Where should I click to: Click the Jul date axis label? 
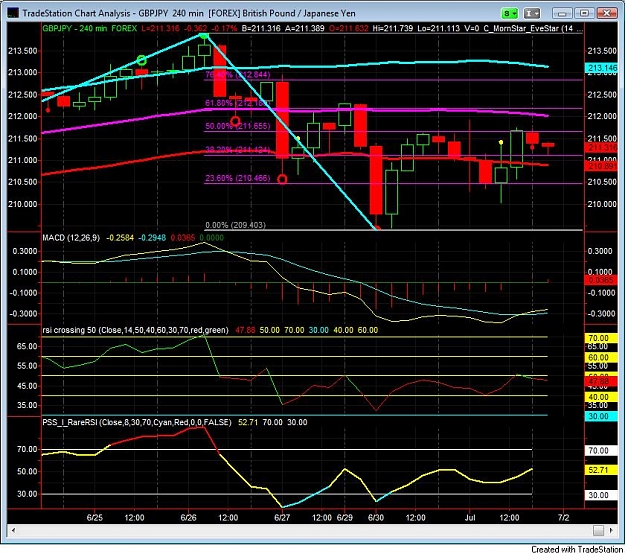(x=470, y=518)
